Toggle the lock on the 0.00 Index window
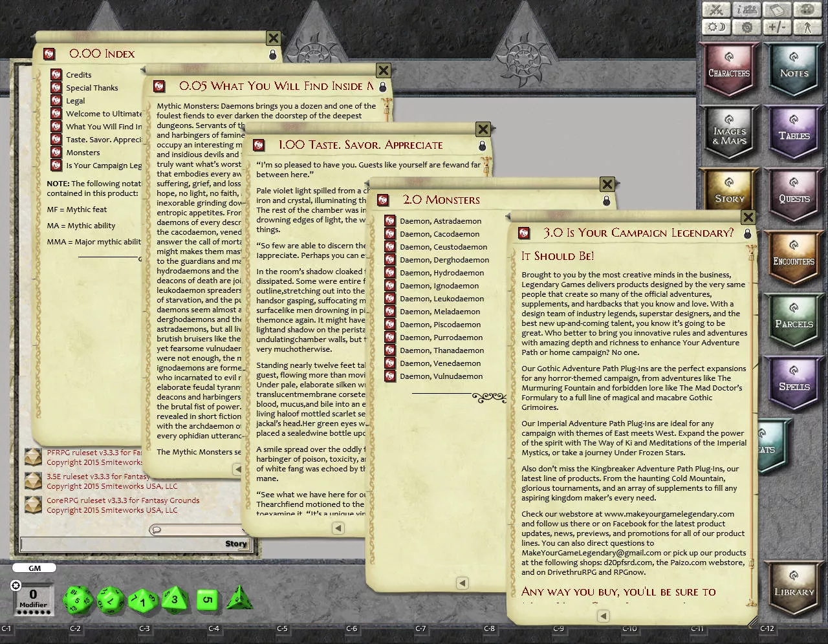Screen dimensions: 828x644 pos(272,55)
